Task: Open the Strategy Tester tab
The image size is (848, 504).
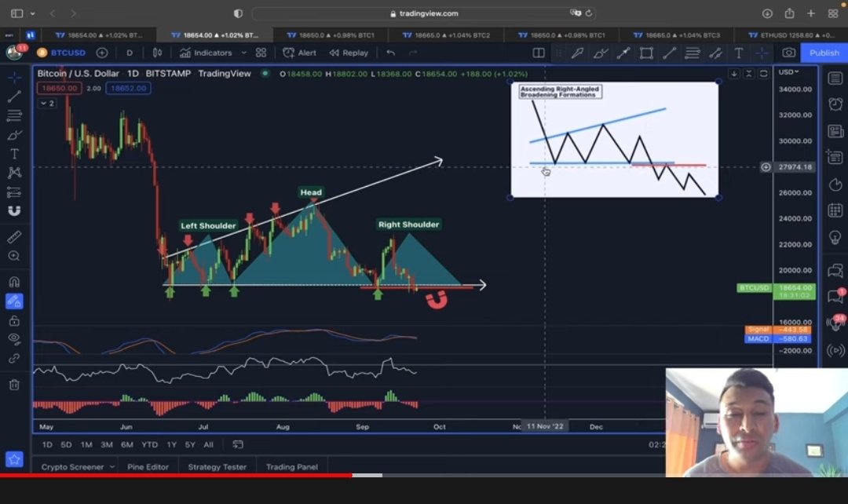Action: pyautogui.click(x=217, y=466)
